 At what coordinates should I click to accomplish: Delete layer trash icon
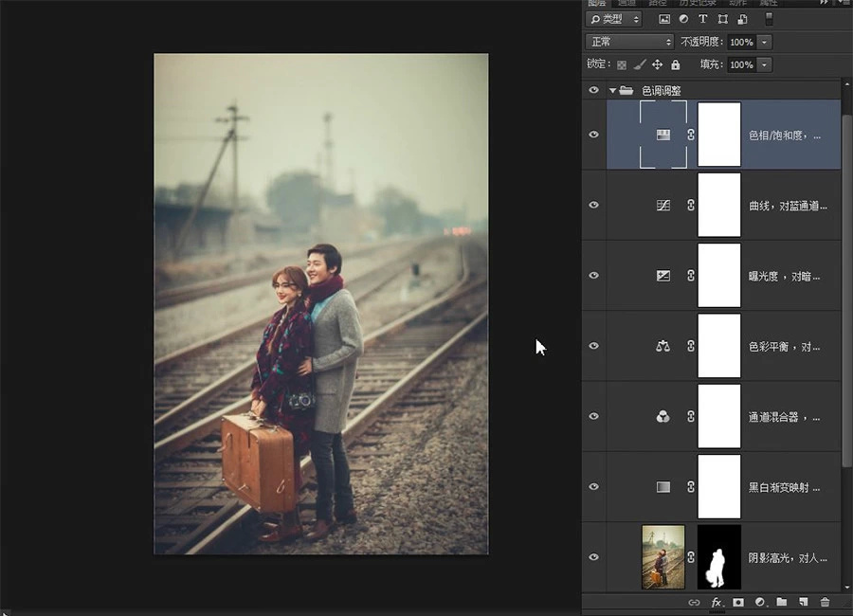pyautogui.click(x=825, y=601)
